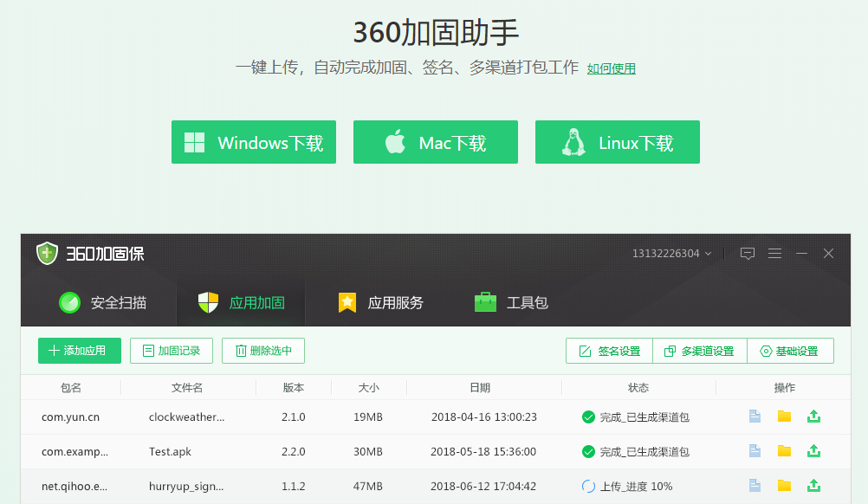
Task: Click the 30MB size cell
Action: [x=368, y=451]
